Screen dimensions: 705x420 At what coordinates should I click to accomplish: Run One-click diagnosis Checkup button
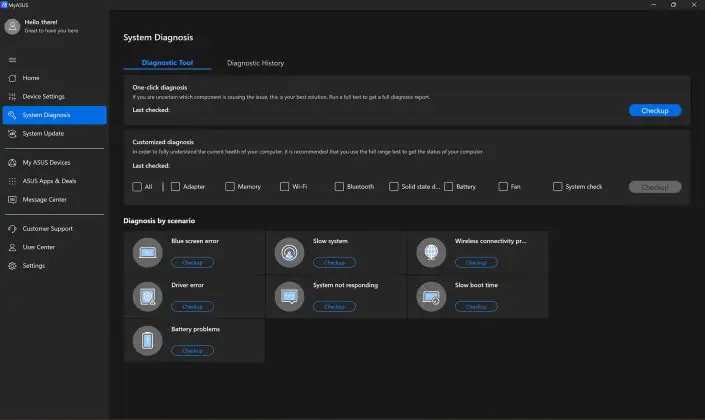(655, 111)
